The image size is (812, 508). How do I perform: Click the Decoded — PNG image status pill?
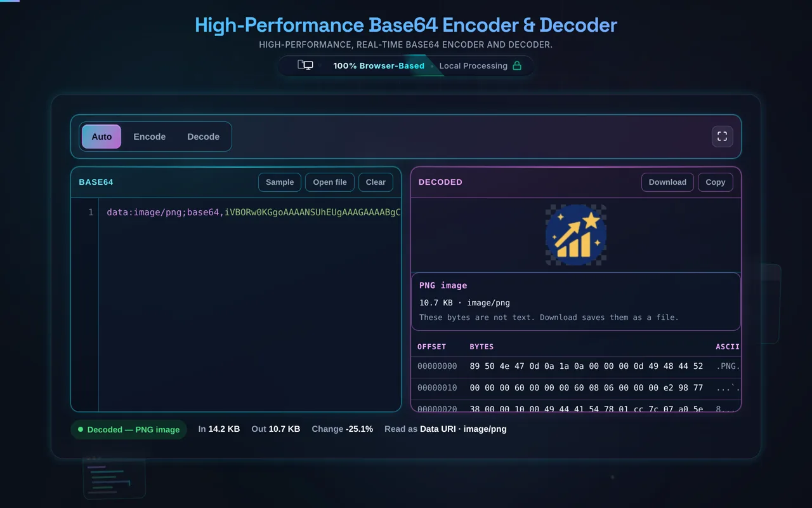129,429
